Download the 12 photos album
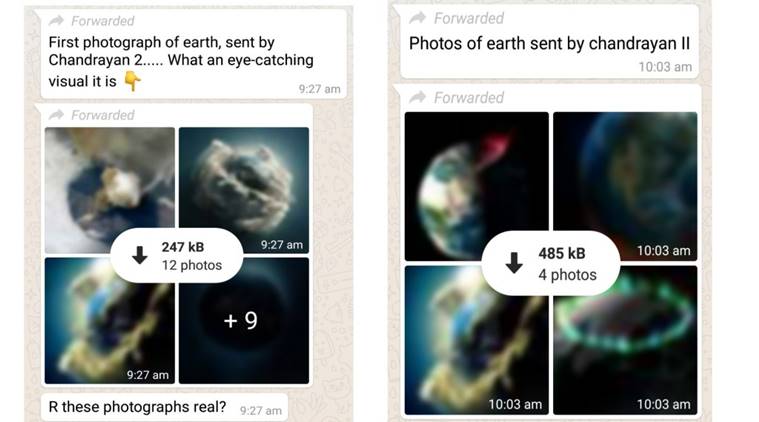This screenshot has height=422, width=759. 177,256
